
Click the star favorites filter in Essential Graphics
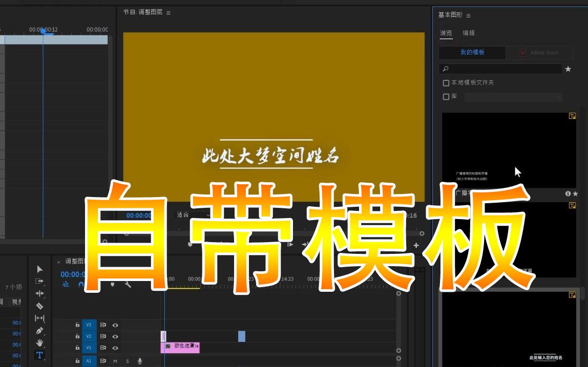pos(568,68)
